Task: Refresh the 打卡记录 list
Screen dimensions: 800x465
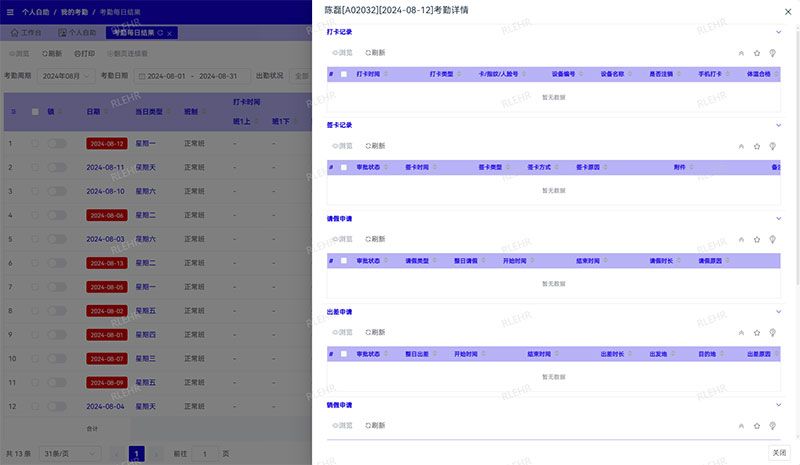Action: [x=375, y=53]
